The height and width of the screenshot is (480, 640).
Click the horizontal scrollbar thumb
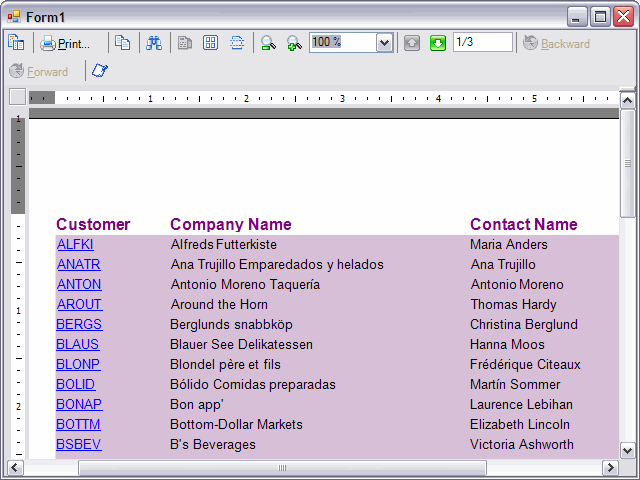282,468
